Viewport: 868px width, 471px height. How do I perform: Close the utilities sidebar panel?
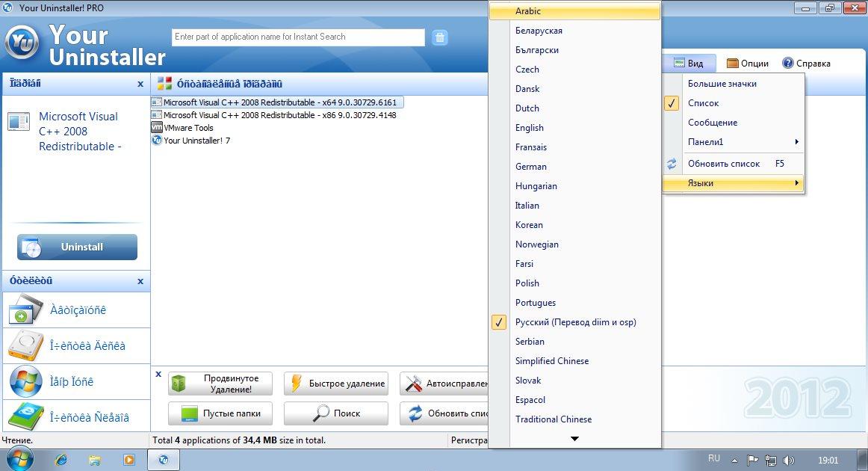140,282
